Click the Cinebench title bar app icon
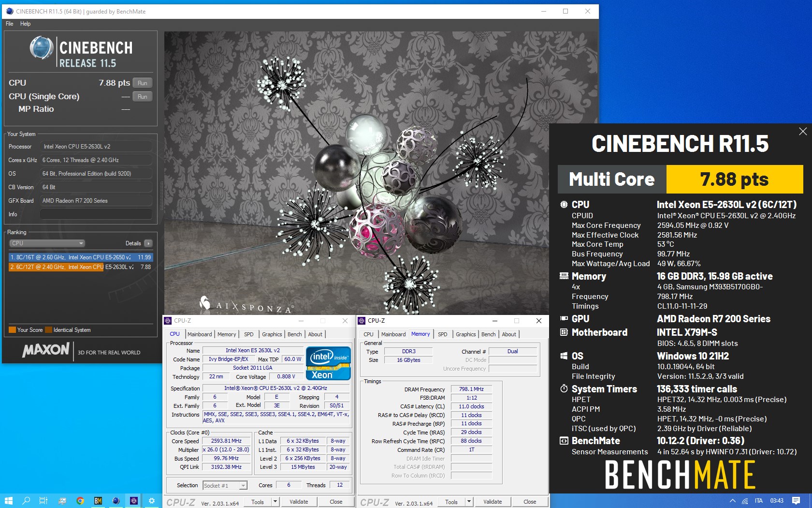 [10, 11]
